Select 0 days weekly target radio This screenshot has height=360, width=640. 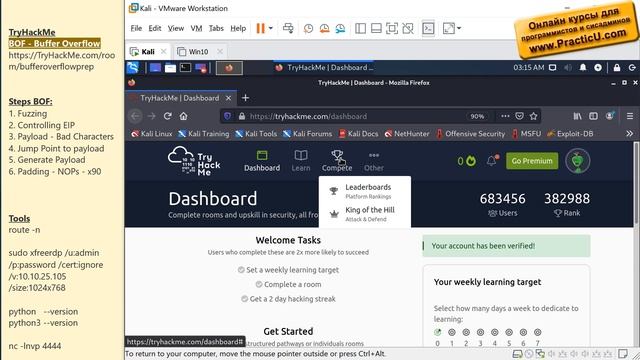[438, 332]
